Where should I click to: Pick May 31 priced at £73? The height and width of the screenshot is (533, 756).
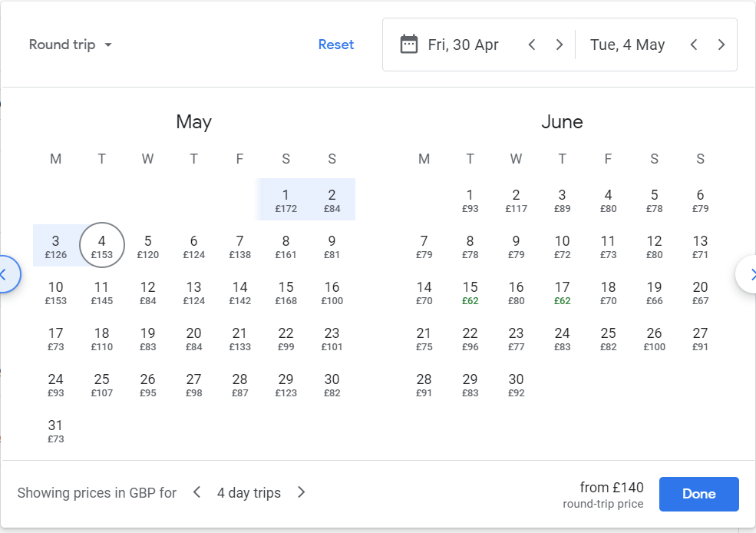[55, 431]
